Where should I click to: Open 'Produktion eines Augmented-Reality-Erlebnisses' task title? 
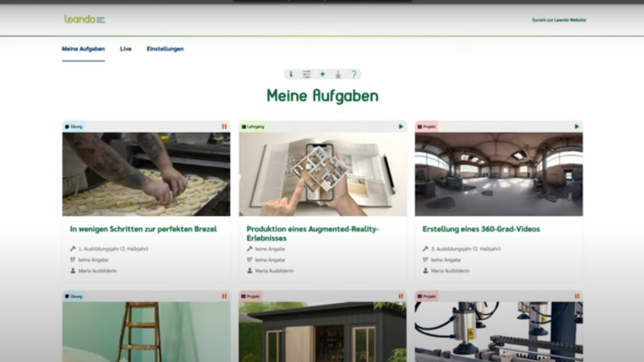313,234
